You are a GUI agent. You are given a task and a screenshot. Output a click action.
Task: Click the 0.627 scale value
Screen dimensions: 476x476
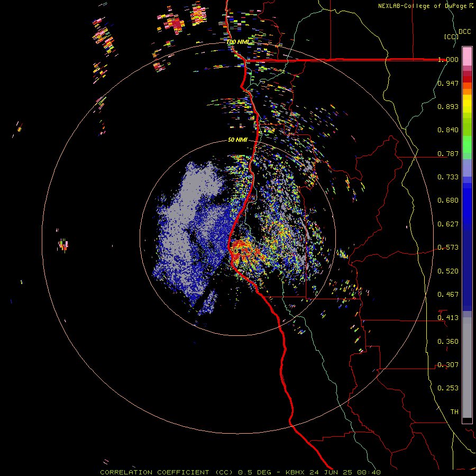tap(448, 224)
